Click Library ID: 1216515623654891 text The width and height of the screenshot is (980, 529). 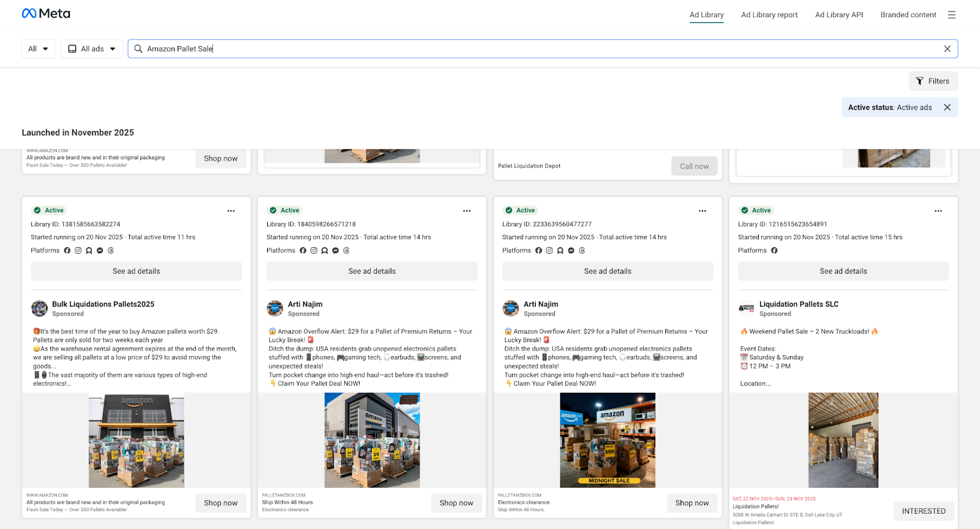783,224
